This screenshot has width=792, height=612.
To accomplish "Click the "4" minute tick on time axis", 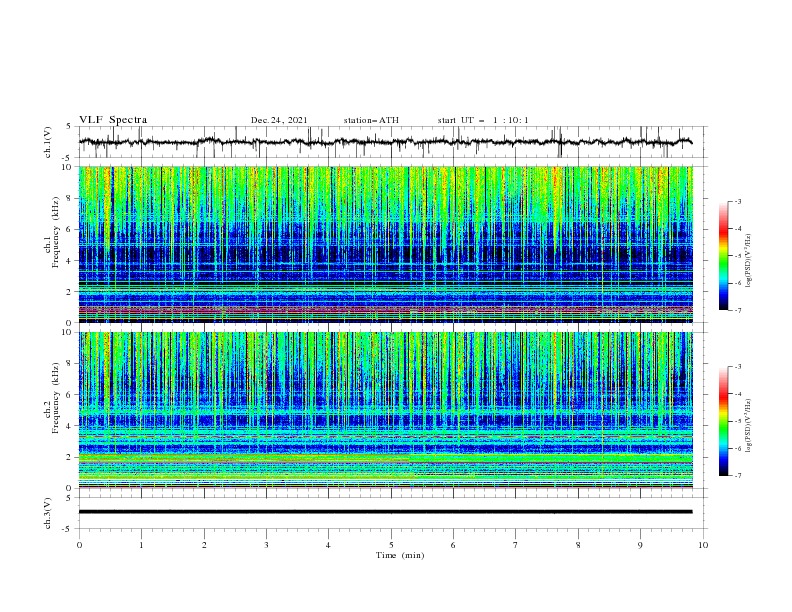I will point(328,545).
